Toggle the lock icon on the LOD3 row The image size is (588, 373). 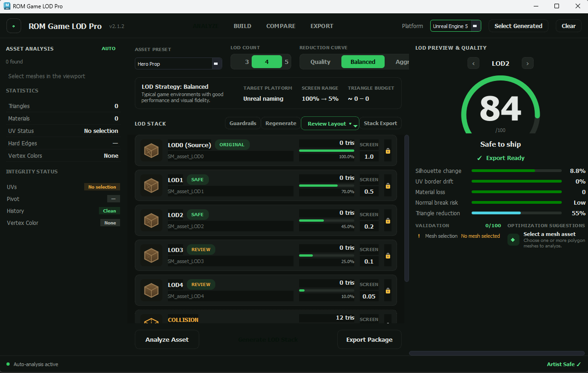click(x=388, y=256)
